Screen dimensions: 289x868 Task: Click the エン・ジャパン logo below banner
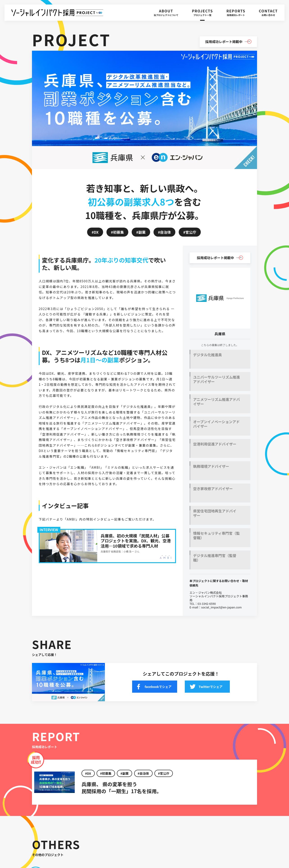(177, 157)
